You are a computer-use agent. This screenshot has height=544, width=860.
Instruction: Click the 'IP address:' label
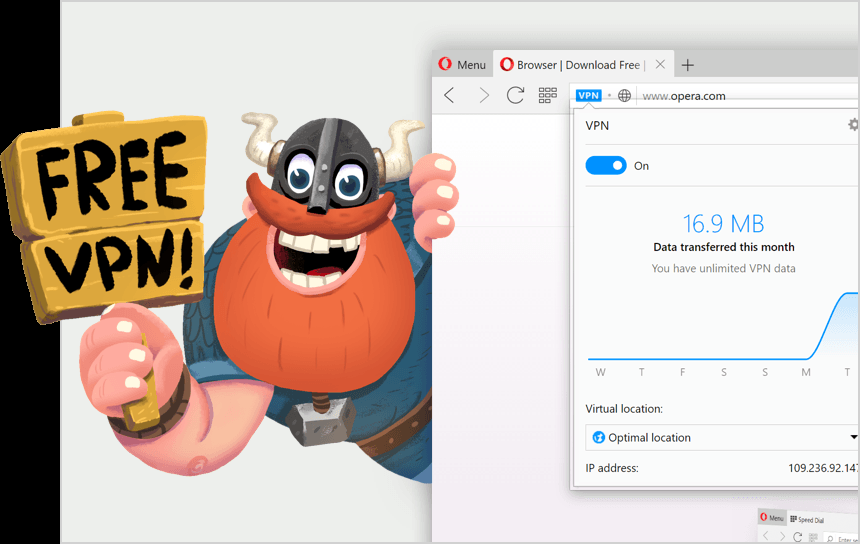pyautogui.click(x=612, y=468)
